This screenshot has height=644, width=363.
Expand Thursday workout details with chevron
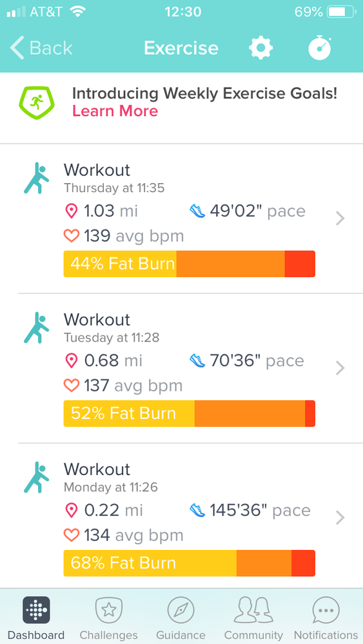coord(340,219)
